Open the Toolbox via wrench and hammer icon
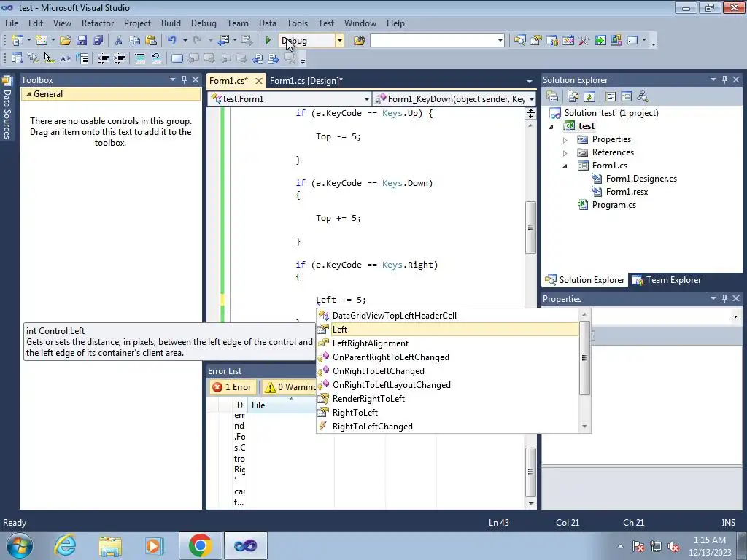This screenshot has width=747, height=560. 584,41
